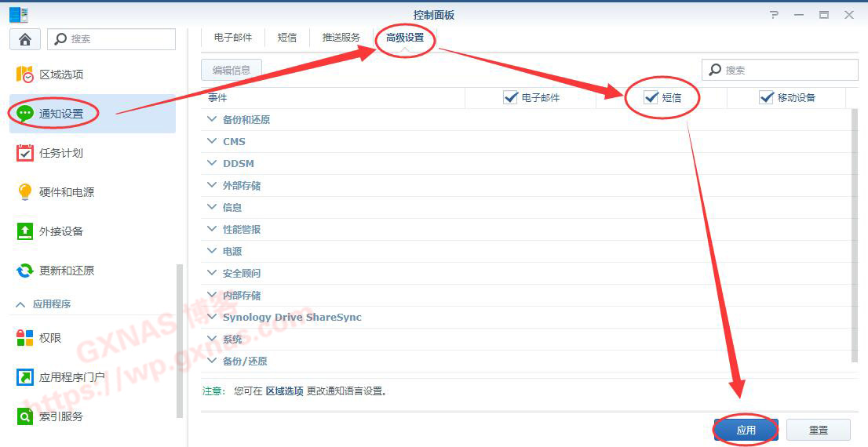This screenshot has height=447, width=868.
Task: Switch to the 推送服务 tab
Action: (x=341, y=38)
